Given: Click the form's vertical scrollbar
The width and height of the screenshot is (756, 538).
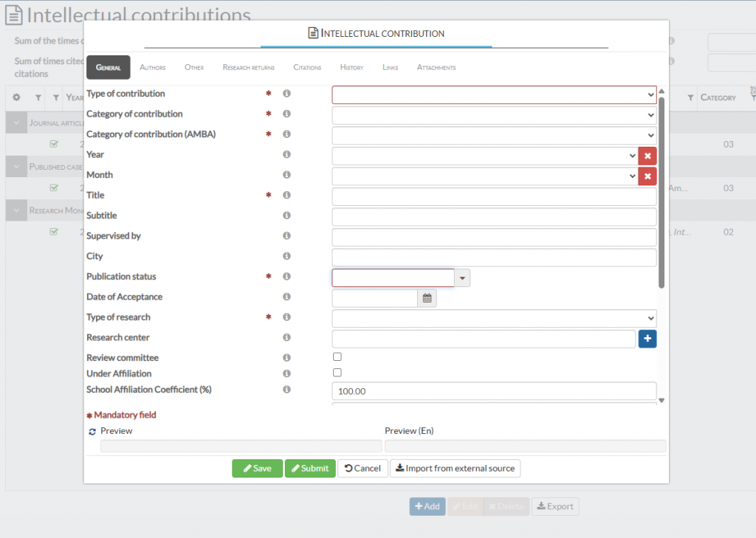Looking at the screenshot, I should coord(661,192).
